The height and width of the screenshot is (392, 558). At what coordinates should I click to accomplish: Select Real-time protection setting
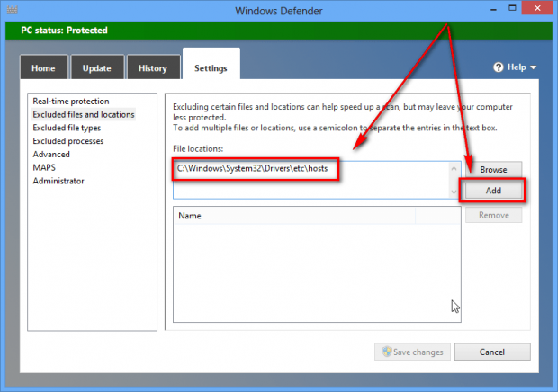coord(71,102)
